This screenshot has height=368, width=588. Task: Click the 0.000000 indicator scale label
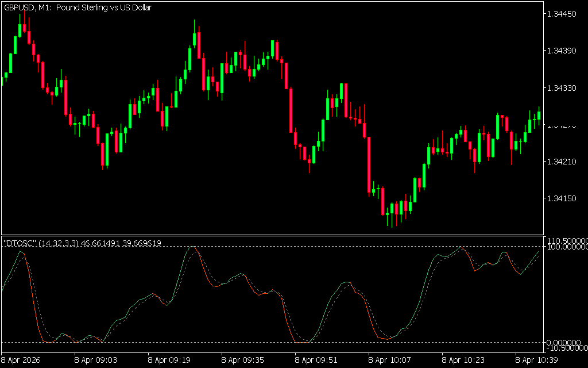[x=564, y=343]
